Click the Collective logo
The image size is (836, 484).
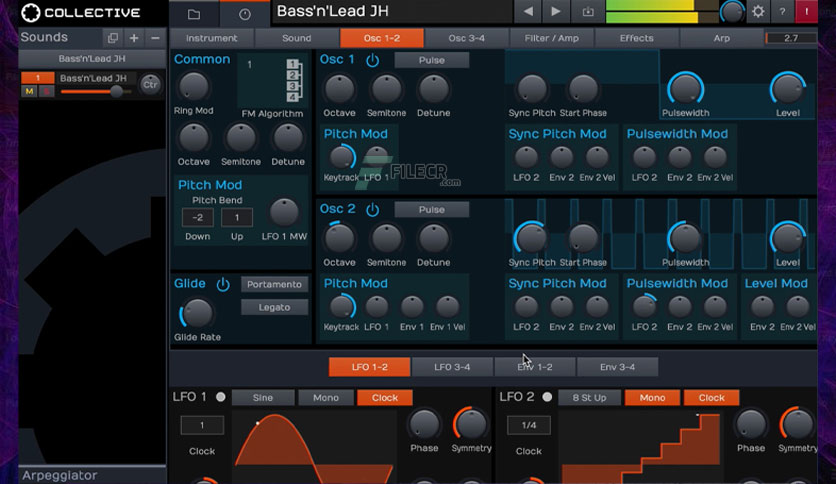(81, 13)
